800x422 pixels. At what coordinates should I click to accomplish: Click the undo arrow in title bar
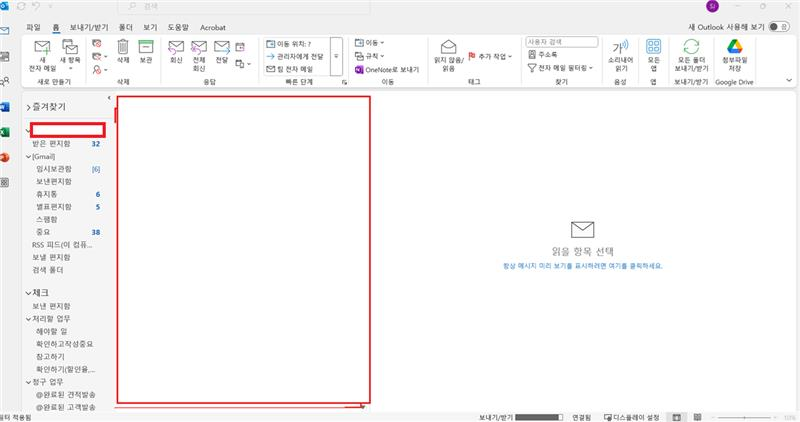tap(36, 7)
